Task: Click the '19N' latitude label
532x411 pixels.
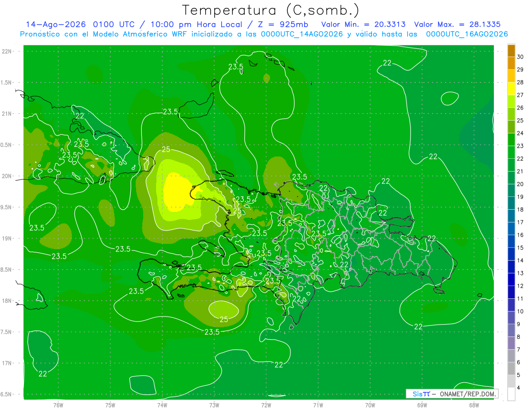Action: [x=6, y=238]
